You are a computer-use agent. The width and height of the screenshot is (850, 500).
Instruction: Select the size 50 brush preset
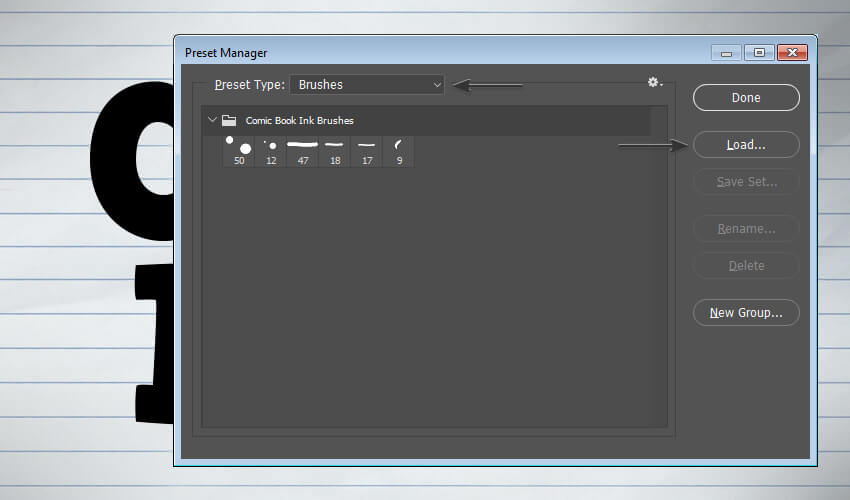point(239,151)
